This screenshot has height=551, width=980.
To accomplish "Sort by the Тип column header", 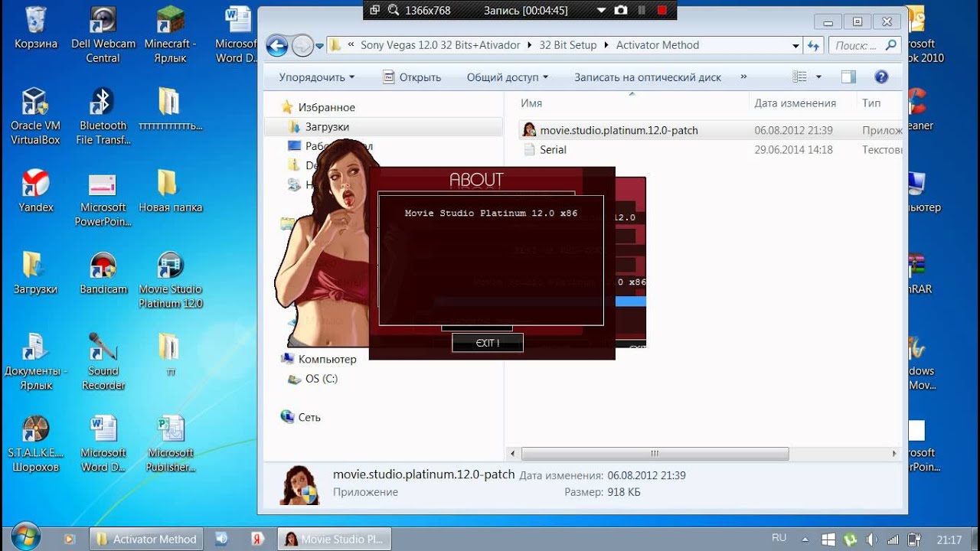I will tap(871, 103).
